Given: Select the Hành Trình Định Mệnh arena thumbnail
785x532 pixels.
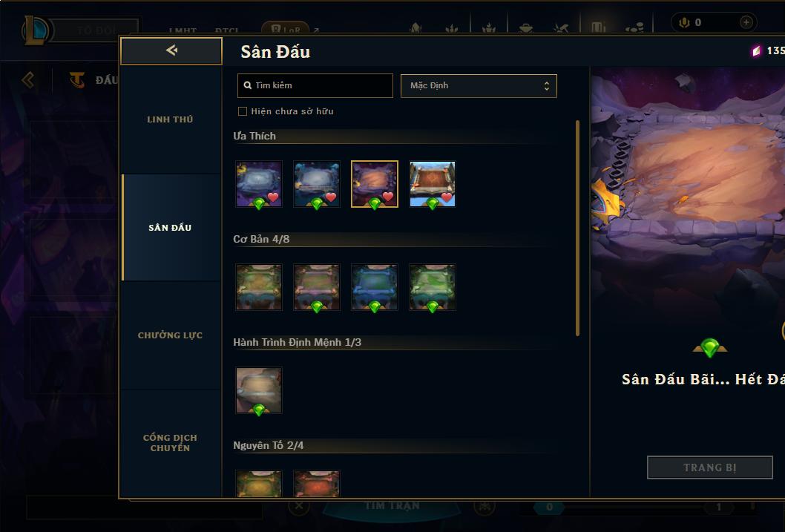Looking at the screenshot, I should click(x=259, y=390).
